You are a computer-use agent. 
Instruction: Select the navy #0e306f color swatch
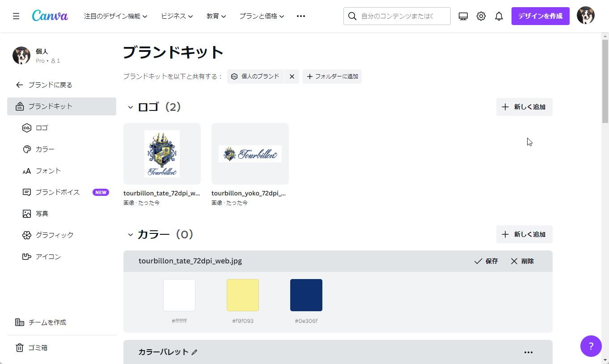[306, 295]
